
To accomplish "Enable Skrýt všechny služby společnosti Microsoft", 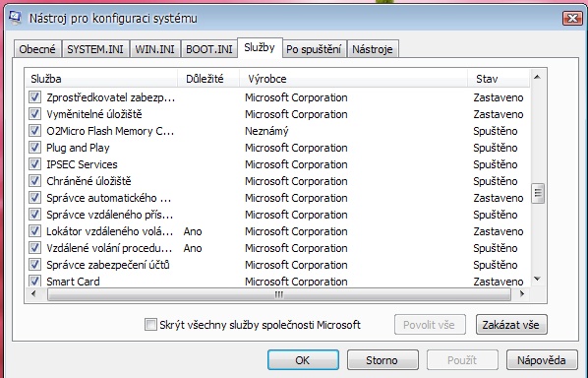I will click(150, 324).
